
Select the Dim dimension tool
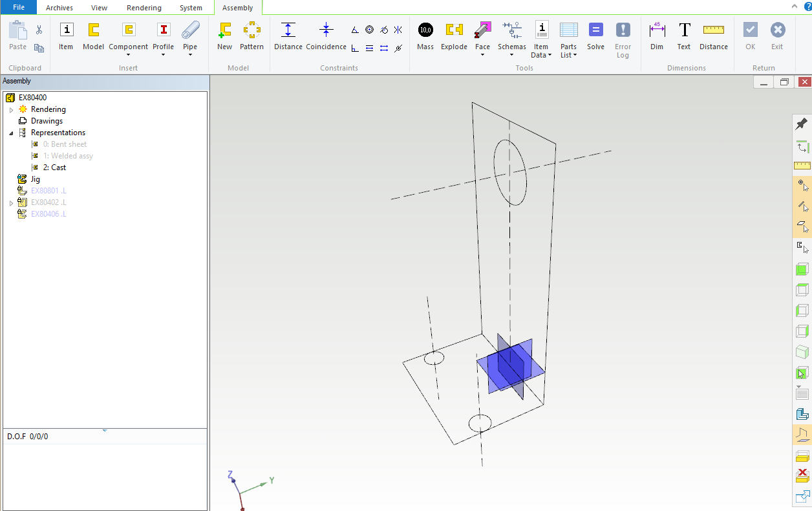657,30
